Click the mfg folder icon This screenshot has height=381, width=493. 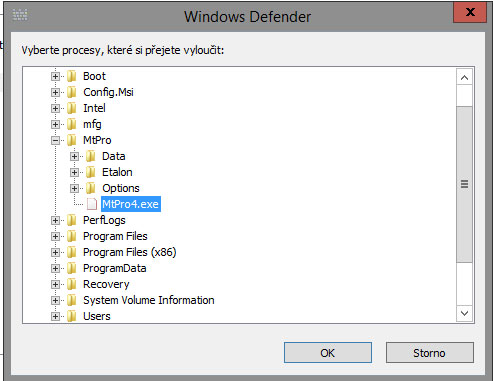coord(72,124)
